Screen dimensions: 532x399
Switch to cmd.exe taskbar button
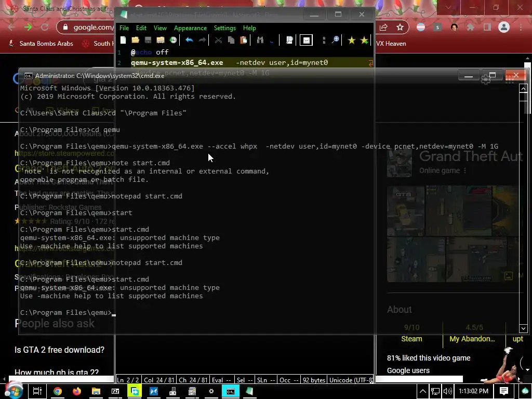[x=231, y=391]
